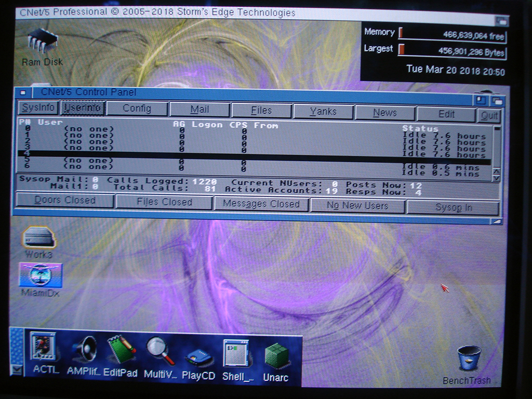Open the AMPlifier speaker dock icon
The height and width of the screenshot is (399, 532).
pyautogui.click(x=84, y=355)
